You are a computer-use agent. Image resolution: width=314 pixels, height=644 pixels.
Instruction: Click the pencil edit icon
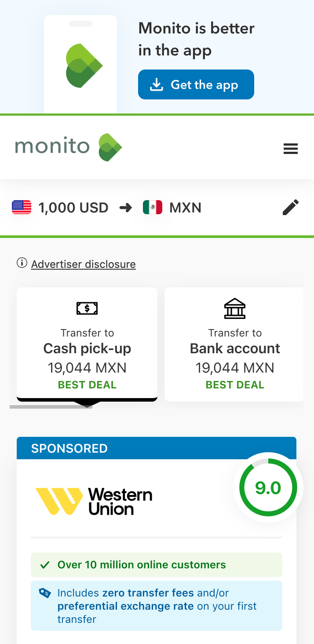coord(290,207)
